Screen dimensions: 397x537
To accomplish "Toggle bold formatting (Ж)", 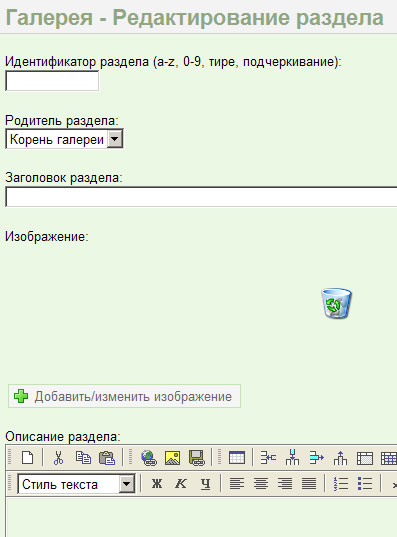I will tap(157, 484).
